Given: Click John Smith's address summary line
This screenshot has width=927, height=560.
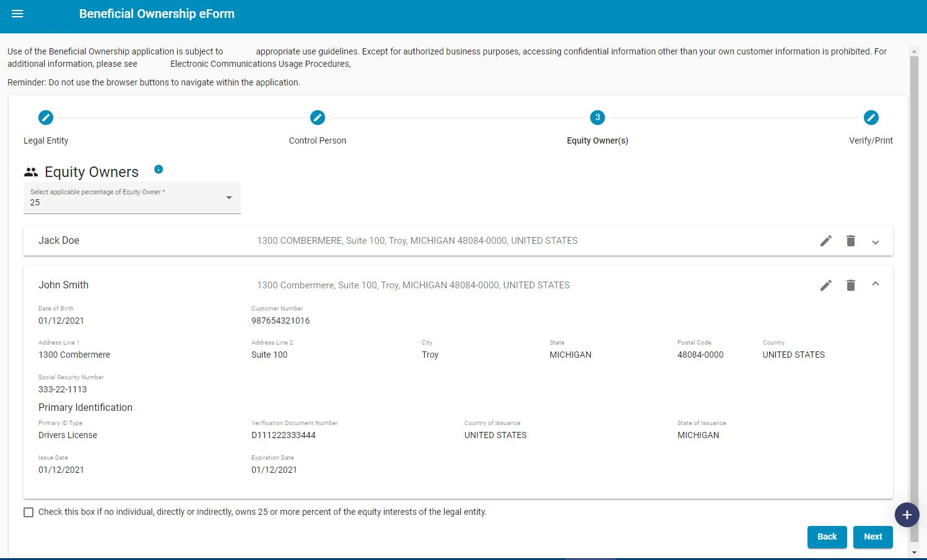Looking at the screenshot, I should coord(413,285).
